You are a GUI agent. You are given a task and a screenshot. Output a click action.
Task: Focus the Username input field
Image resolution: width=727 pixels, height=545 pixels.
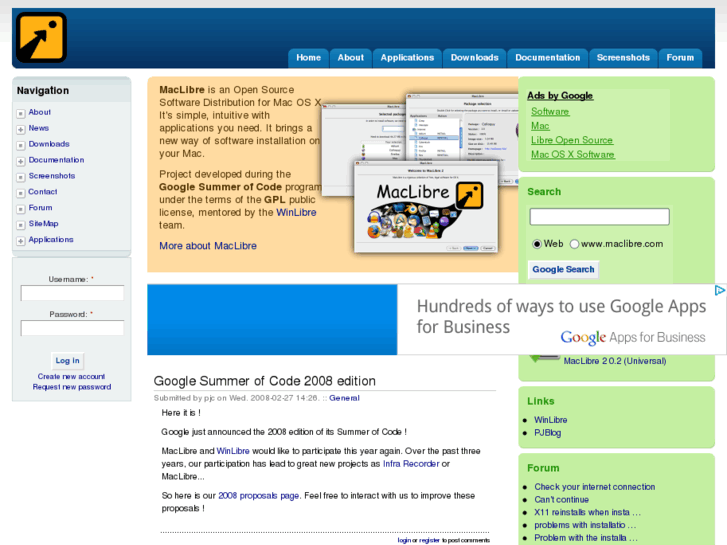pyautogui.click(x=72, y=293)
